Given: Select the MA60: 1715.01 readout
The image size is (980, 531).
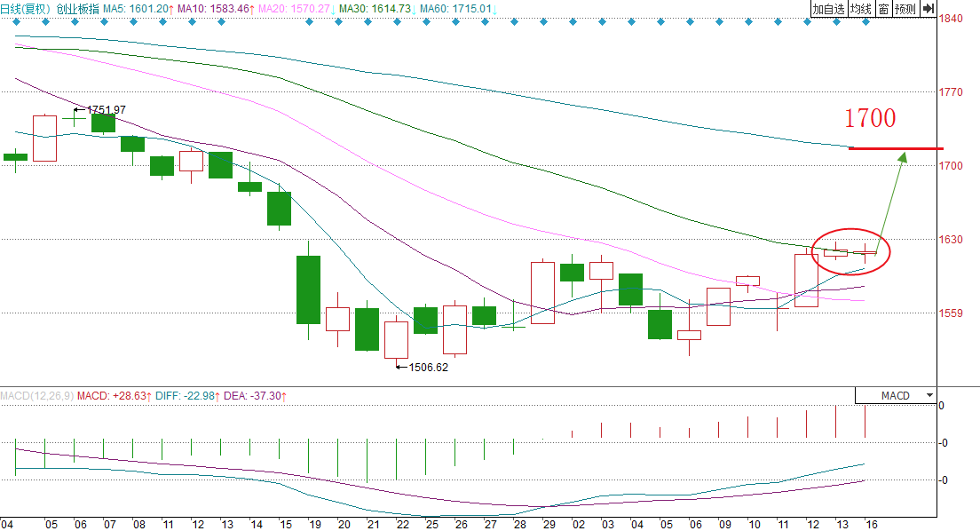Looking at the screenshot, I should point(459,9).
